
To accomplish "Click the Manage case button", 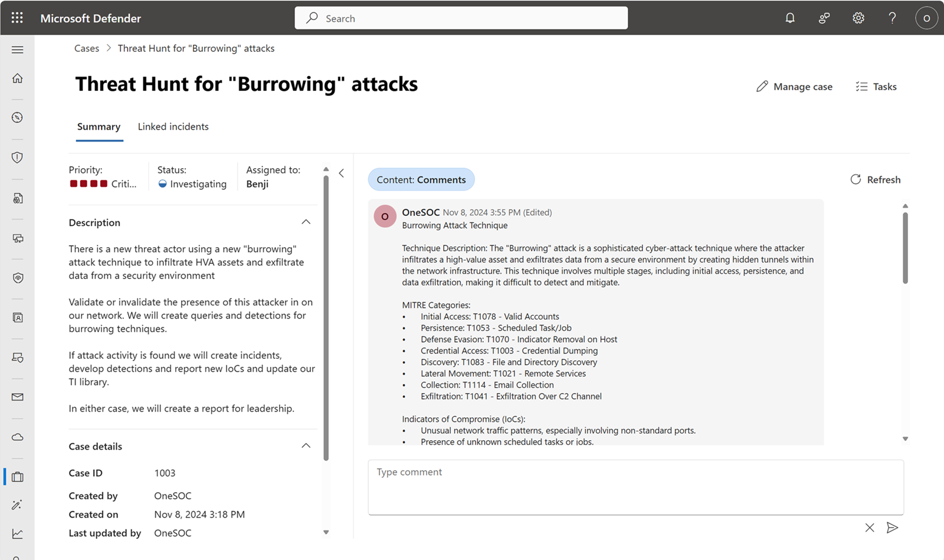I will point(794,87).
